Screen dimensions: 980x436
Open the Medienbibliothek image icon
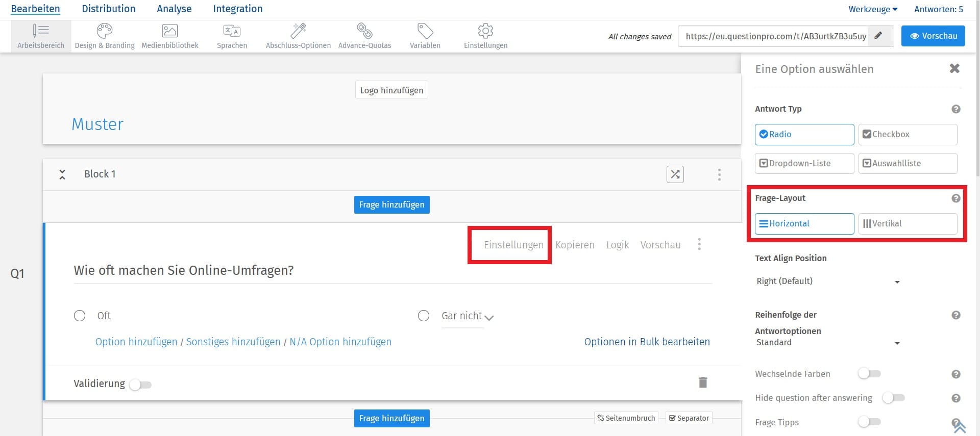click(x=170, y=31)
